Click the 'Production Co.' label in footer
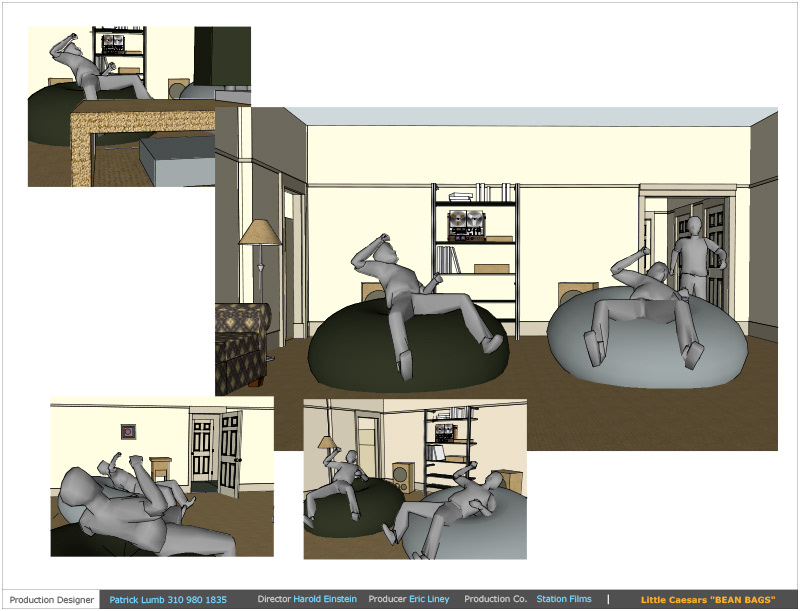Screen dimensions: 800x611 (x=495, y=599)
